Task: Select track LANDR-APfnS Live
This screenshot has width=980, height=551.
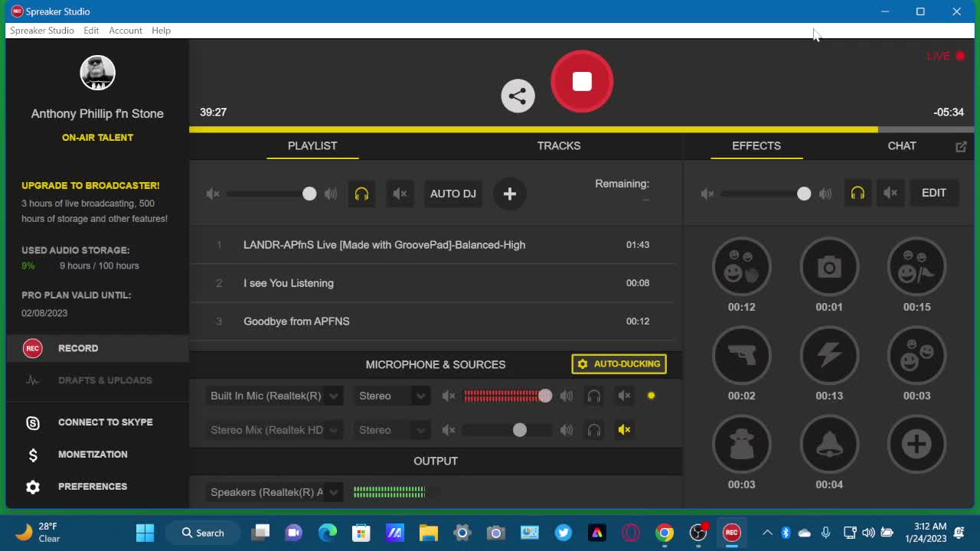Action: click(433, 245)
